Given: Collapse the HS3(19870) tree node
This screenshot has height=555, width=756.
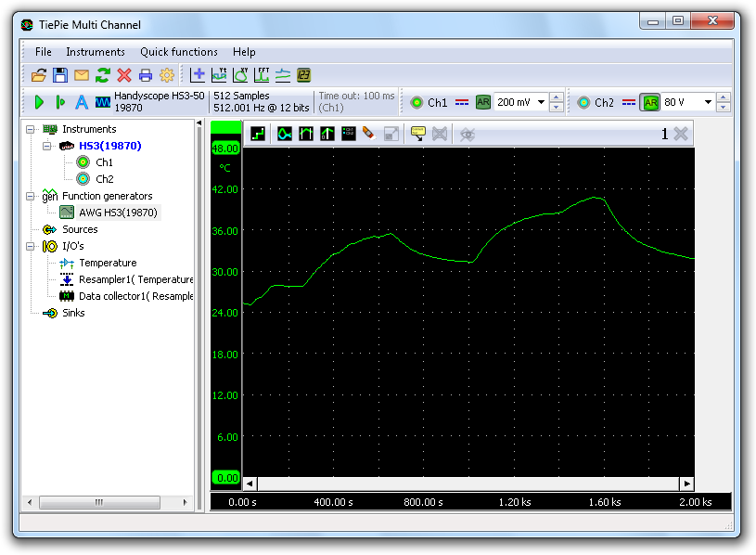Looking at the screenshot, I should point(47,146).
